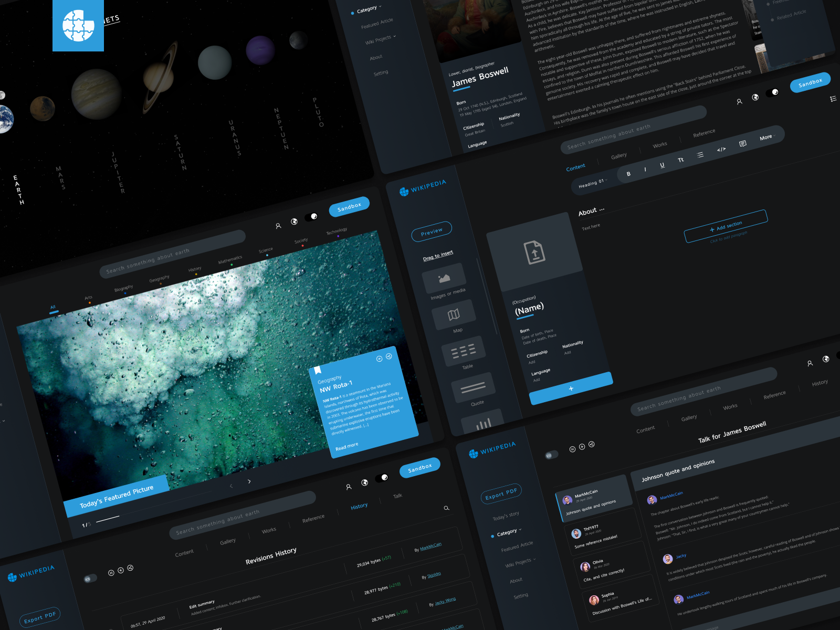This screenshot has width=840, height=630.
Task: Toggle the bookmark on the NW Rota-1 card
Action: [x=319, y=370]
